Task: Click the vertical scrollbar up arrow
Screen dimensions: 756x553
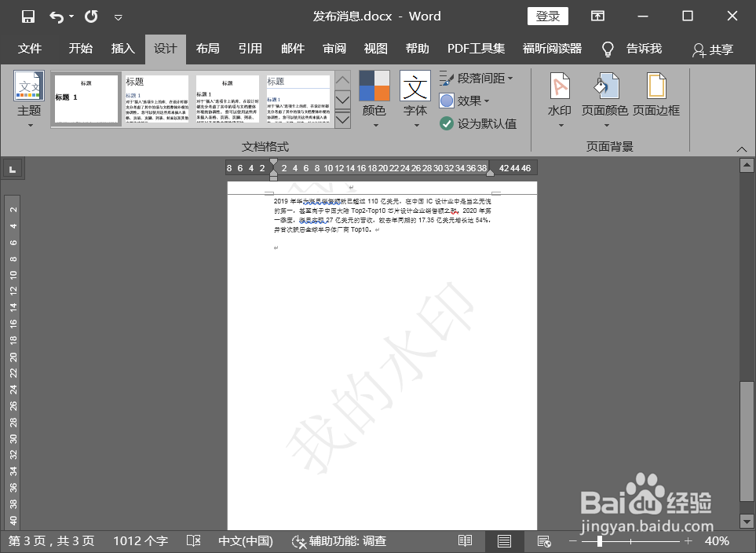Action: (x=747, y=166)
